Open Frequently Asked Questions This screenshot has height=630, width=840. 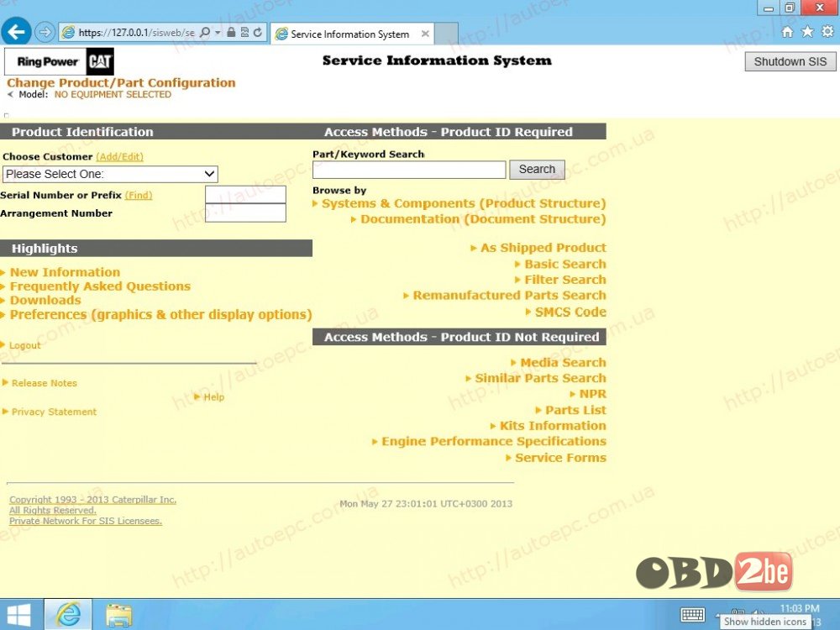(100, 286)
